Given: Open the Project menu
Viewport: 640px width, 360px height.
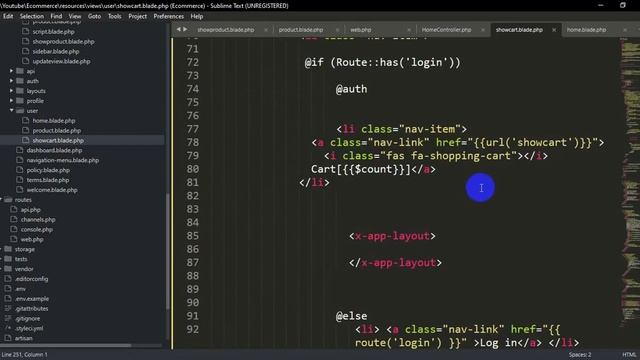Looking at the screenshot, I should (138, 16).
